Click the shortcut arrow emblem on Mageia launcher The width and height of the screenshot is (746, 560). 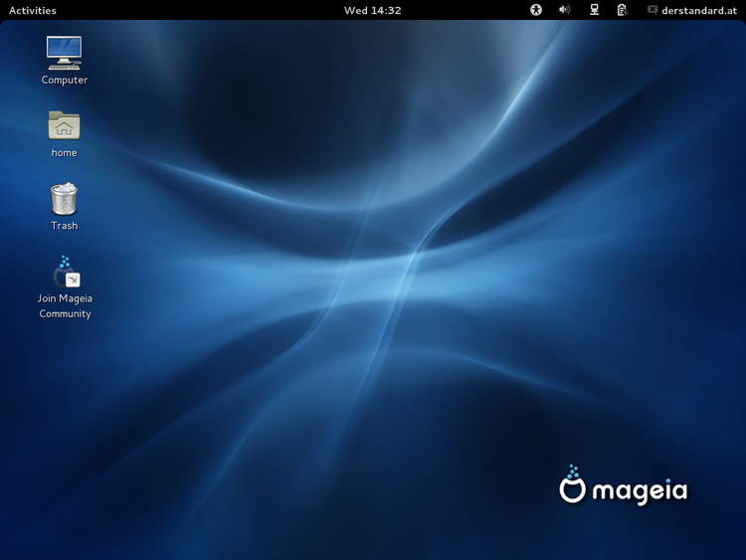[73, 280]
